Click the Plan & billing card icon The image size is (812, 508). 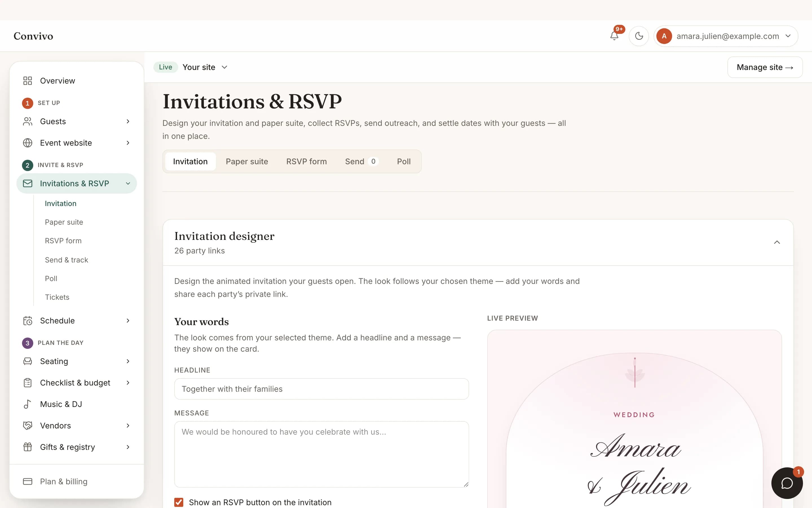click(28, 481)
